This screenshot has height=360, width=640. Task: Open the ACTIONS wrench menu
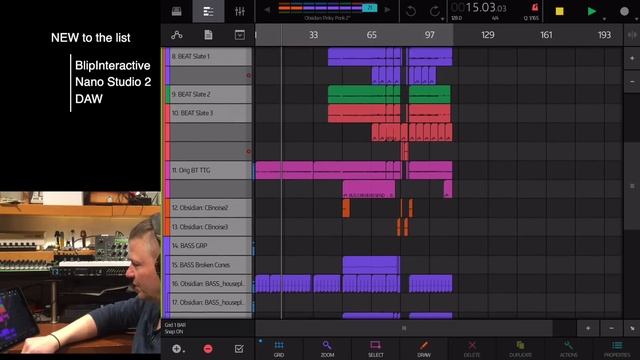[569, 349]
